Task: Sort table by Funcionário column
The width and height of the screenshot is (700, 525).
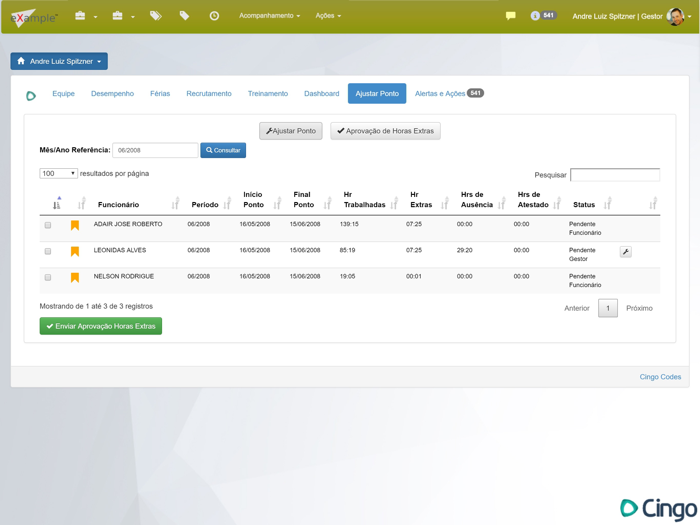Action: (175, 203)
